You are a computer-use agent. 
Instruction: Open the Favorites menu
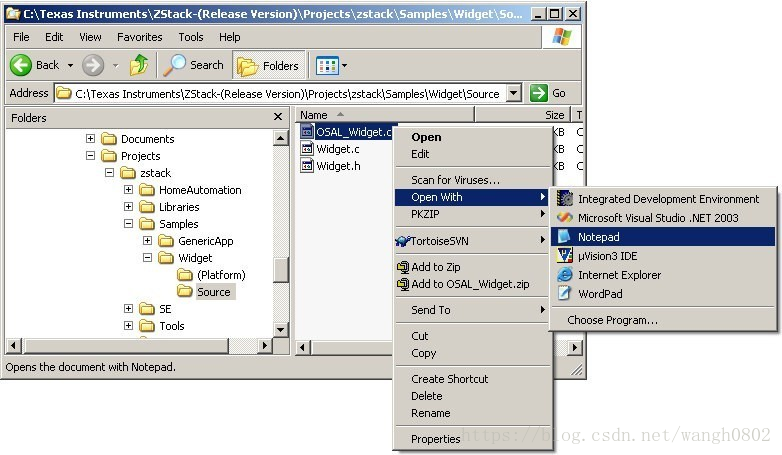coord(140,37)
